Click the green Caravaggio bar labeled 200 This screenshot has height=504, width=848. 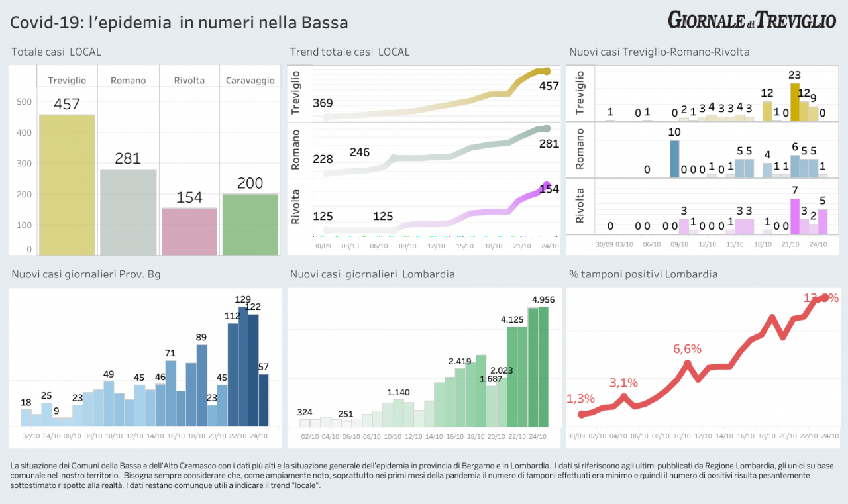[250, 225]
